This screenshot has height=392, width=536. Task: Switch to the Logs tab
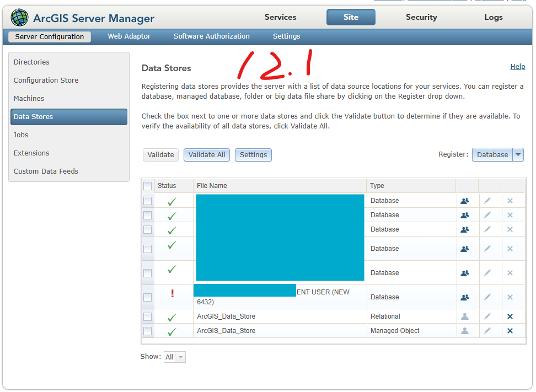[x=494, y=17]
